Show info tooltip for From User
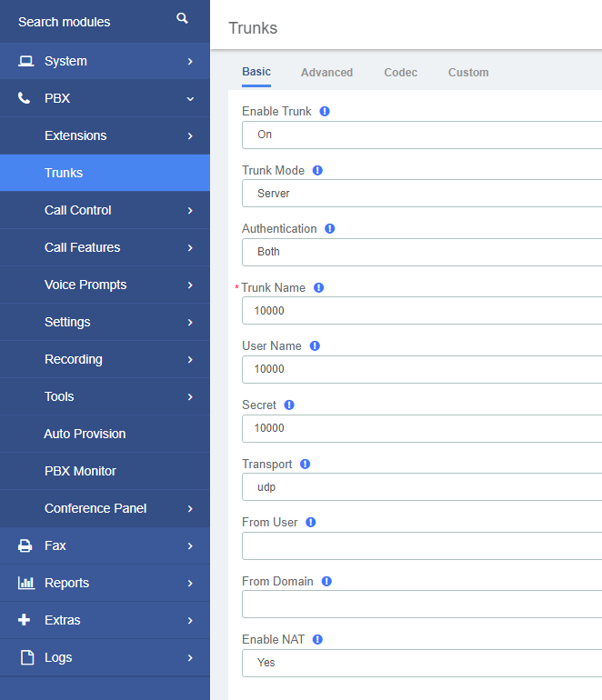The width and height of the screenshot is (602, 700). (311, 523)
